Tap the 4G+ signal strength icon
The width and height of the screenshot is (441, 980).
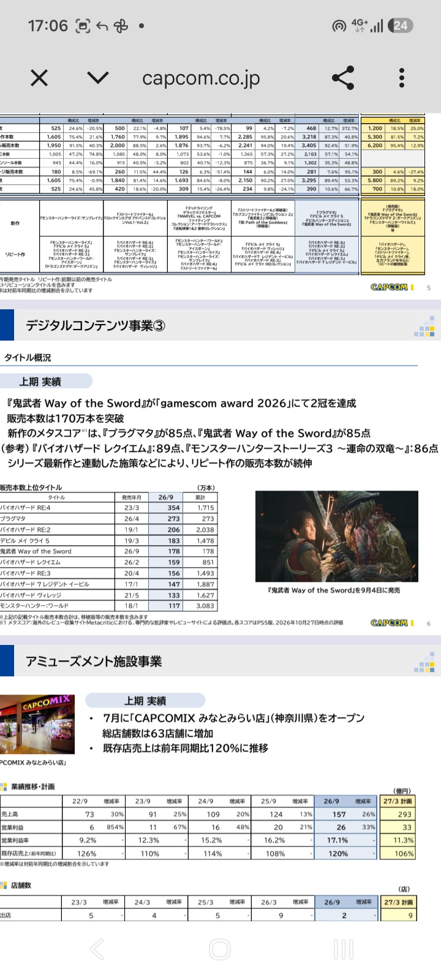point(367,25)
